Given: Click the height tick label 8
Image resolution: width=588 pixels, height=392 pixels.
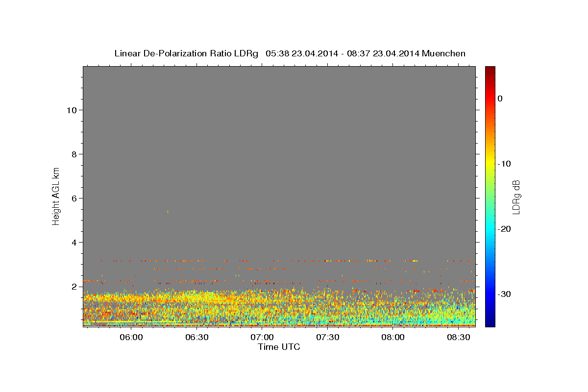Looking at the screenshot, I should point(73,154).
